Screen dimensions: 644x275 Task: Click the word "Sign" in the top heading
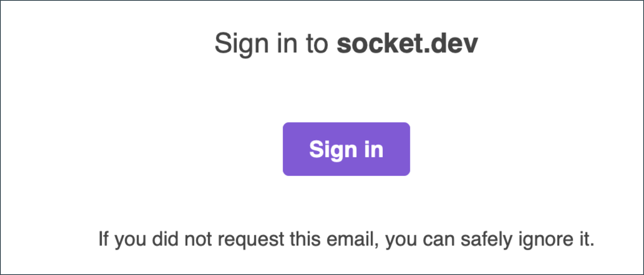coord(242,44)
